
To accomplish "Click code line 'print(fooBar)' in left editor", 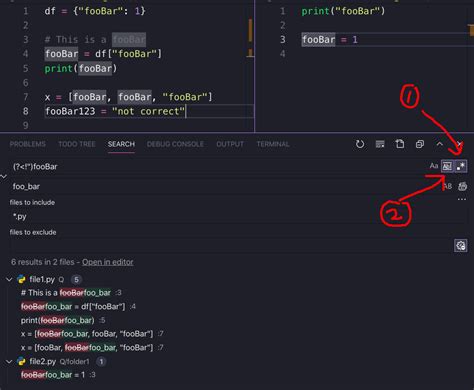I will pyautogui.click(x=81, y=69).
